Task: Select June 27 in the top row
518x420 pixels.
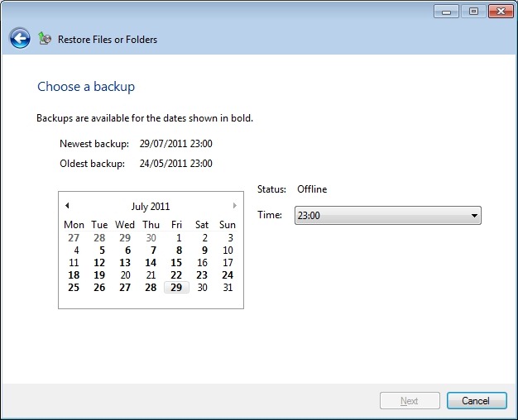Action: coord(74,238)
